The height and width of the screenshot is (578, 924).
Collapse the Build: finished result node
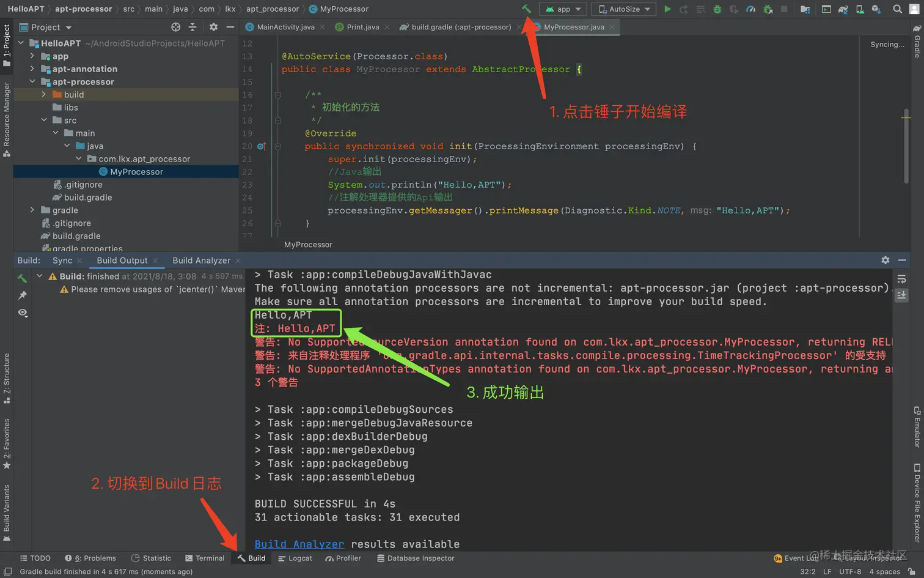(x=40, y=276)
